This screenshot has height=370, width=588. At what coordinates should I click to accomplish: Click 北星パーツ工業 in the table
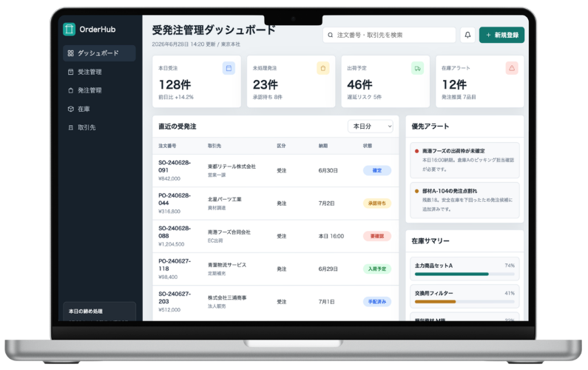coord(225,199)
